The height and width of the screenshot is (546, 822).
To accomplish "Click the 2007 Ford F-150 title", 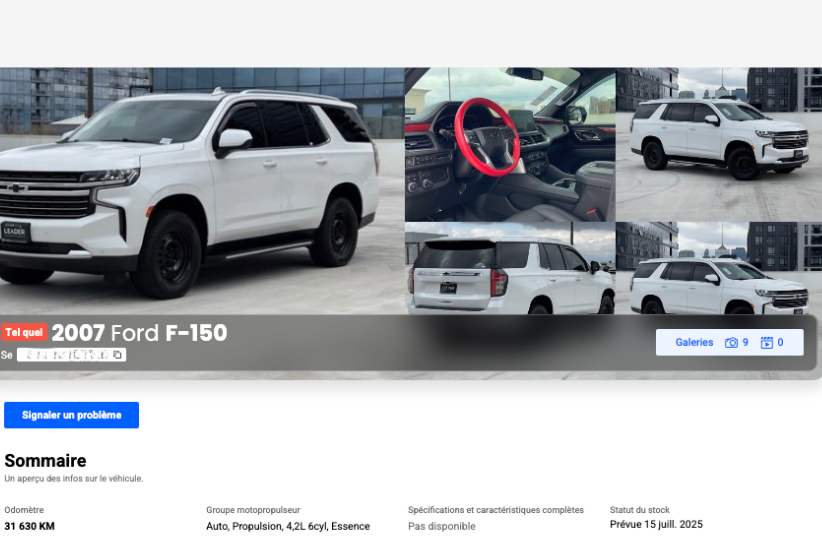I will (x=139, y=333).
